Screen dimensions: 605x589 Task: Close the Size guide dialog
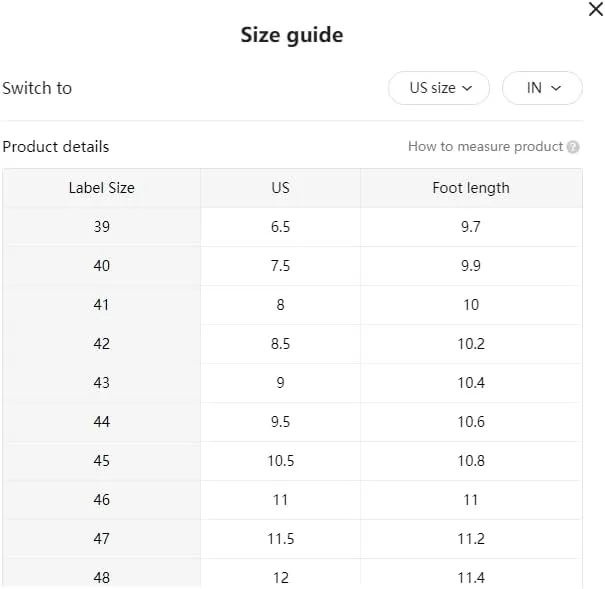pyautogui.click(x=596, y=9)
